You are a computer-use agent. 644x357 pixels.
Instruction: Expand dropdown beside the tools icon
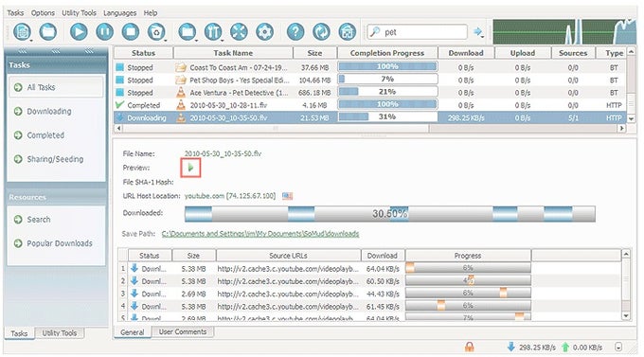pos(223,41)
